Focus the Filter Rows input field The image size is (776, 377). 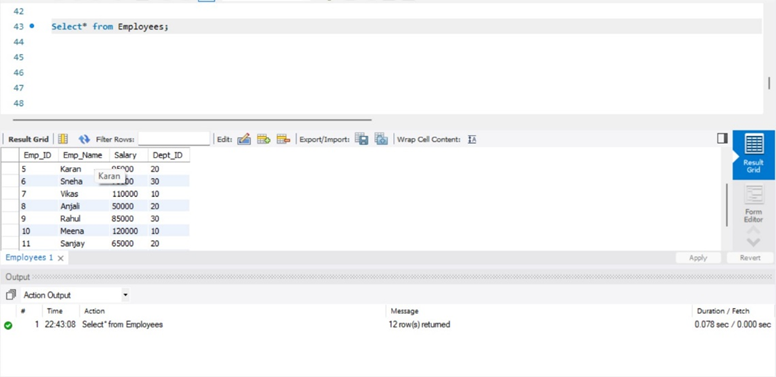click(174, 139)
